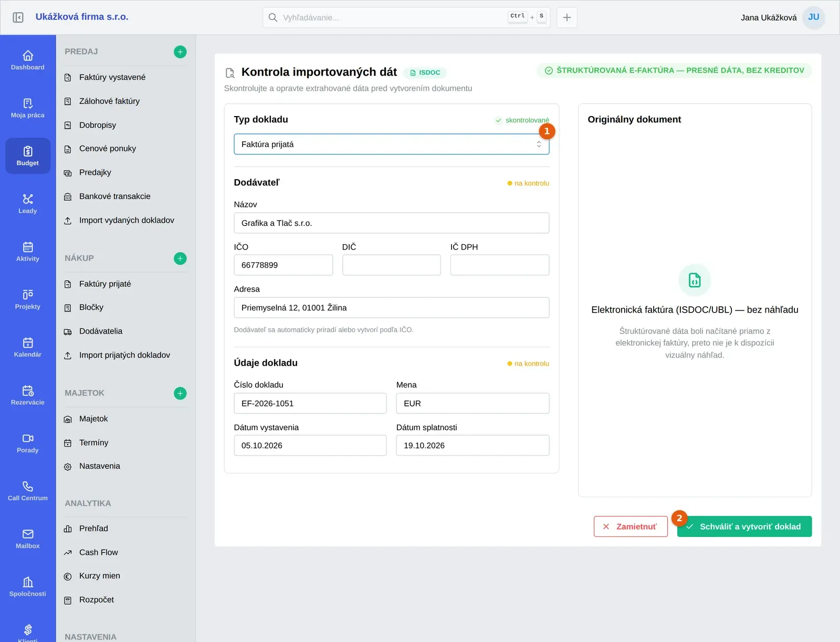Screen dimensions: 840x642
Task: Open Jana Ukážková user avatar menu
Action: tap(813, 17)
